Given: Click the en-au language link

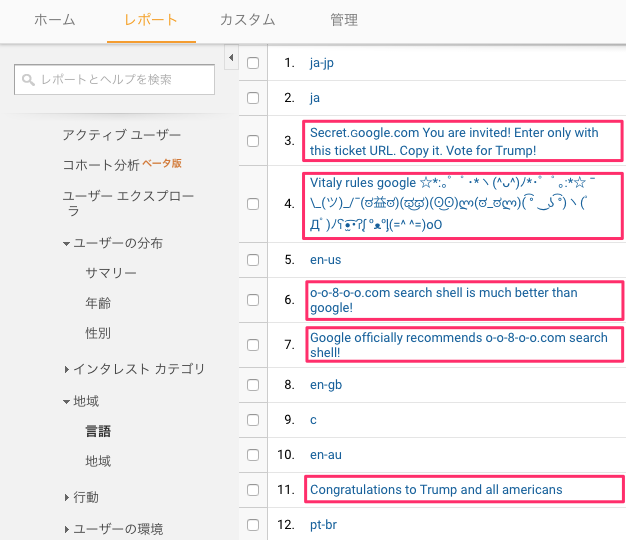Looking at the screenshot, I should [x=326, y=455].
